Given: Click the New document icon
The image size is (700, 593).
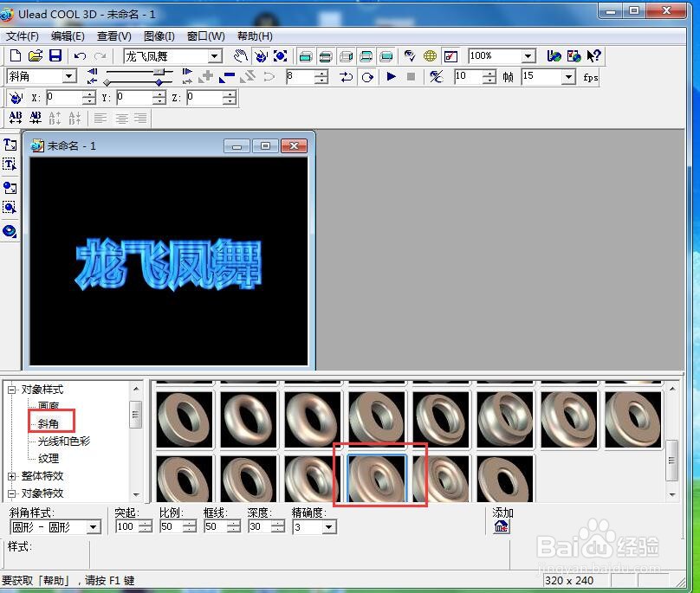Looking at the screenshot, I should pyautogui.click(x=16, y=55).
